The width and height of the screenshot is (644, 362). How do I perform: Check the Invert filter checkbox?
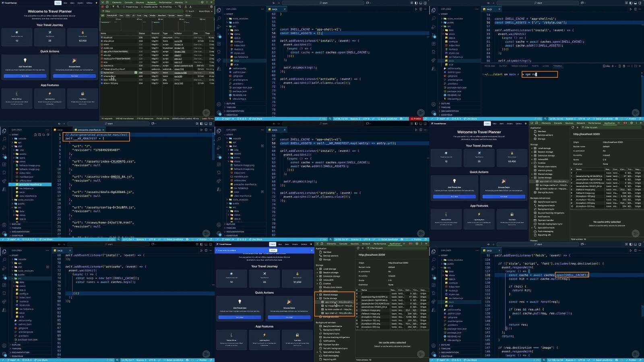click(187, 11)
